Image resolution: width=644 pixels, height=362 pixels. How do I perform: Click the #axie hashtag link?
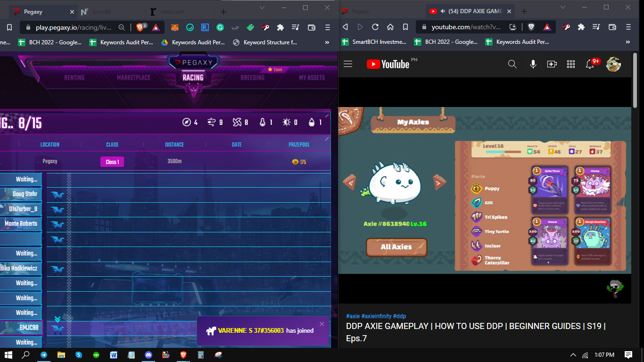pyautogui.click(x=353, y=316)
